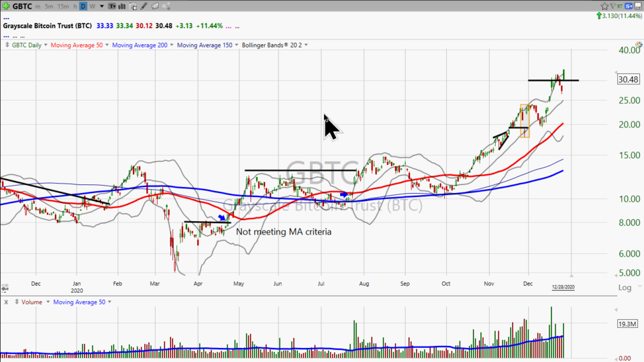The image size is (644, 362).
Task: Open the Bollinger Bands 20 2 dropdown
Action: (306, 45)
